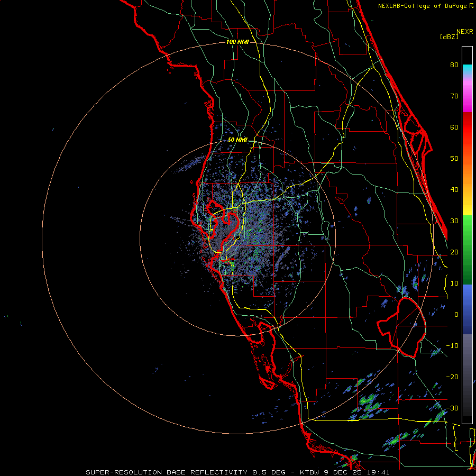Viewport: 476px width, 476px height.
Task: Click the -20 value on the dBZ scale
Action: (452, 377)
